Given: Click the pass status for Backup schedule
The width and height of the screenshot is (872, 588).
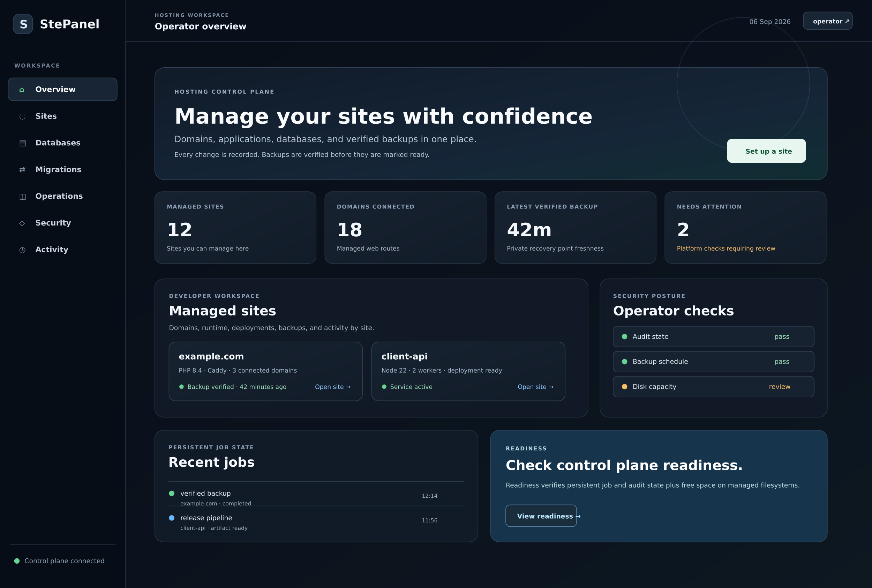Looking at the screenshot, I should (x=782, y=362).
